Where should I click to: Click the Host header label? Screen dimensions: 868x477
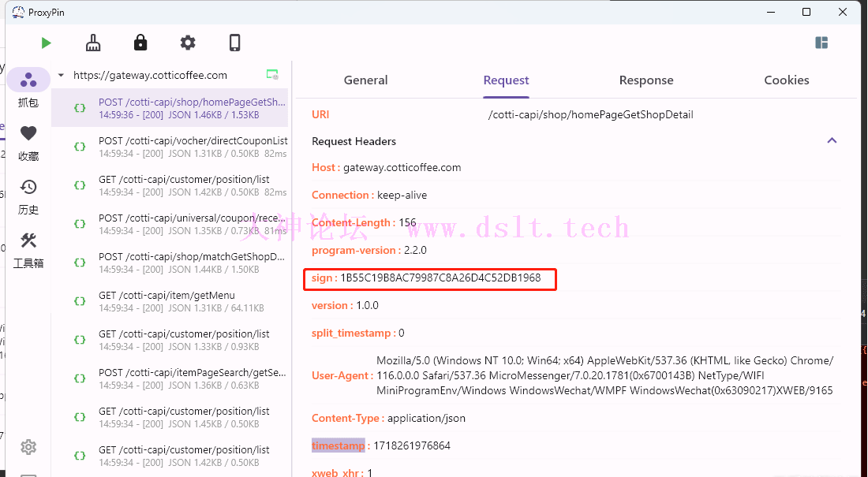tap(324, 168)
